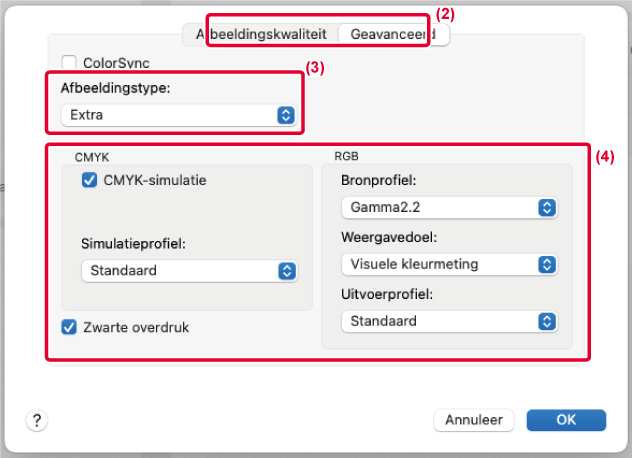
Task: Click the Afbeeldingstype dropdown arrow icon
Action: tap(286, 115)
